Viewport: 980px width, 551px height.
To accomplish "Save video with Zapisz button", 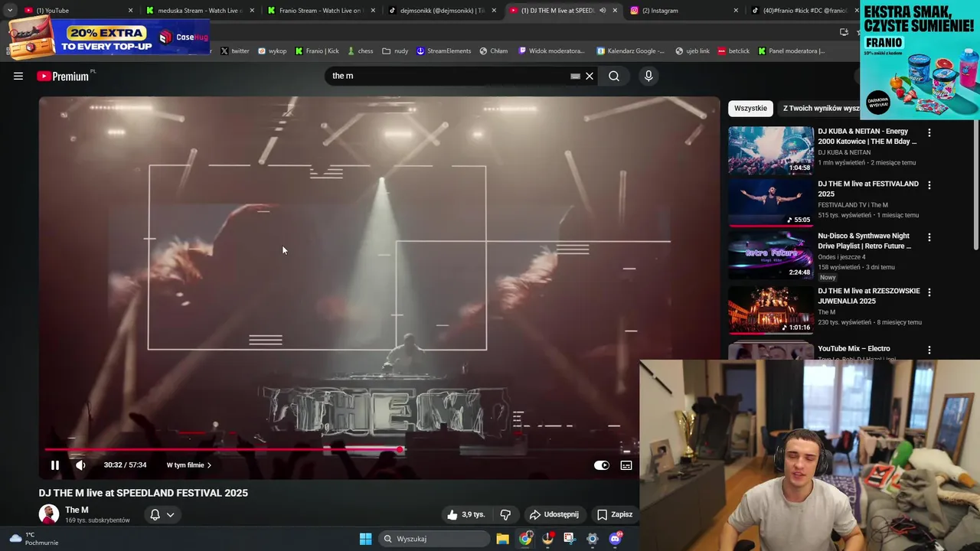I will click(x=615, y=514).
